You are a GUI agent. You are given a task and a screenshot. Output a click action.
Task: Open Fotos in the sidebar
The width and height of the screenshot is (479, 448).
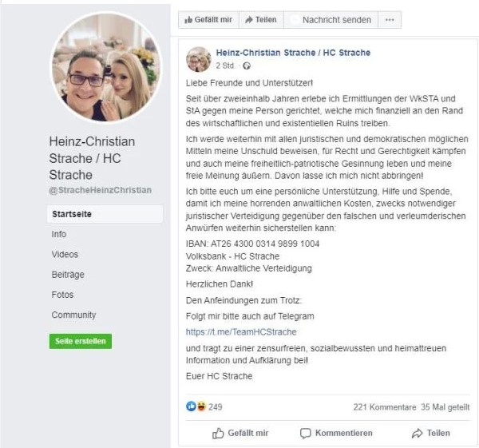[62, 295]
